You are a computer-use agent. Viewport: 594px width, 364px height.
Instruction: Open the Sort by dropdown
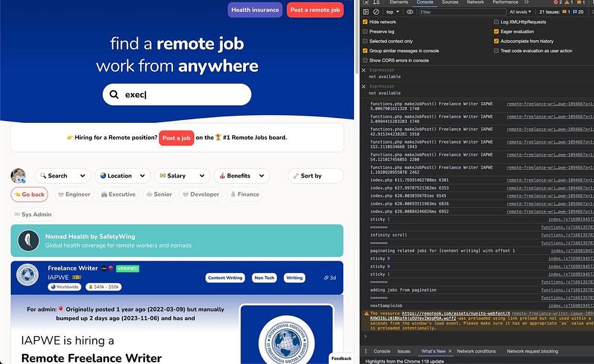pos(316,176)
